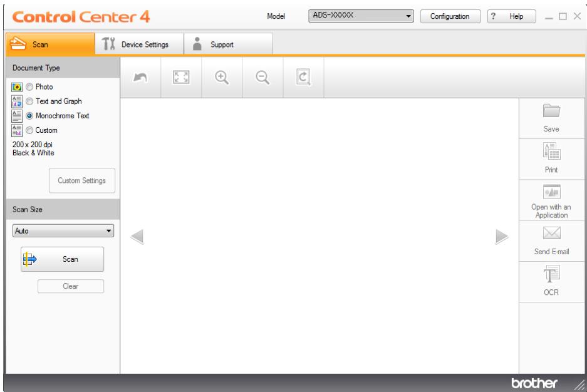This screenshot has height=392, width=587.
Task: Click the Configuration button
Action: pos(450,16)
